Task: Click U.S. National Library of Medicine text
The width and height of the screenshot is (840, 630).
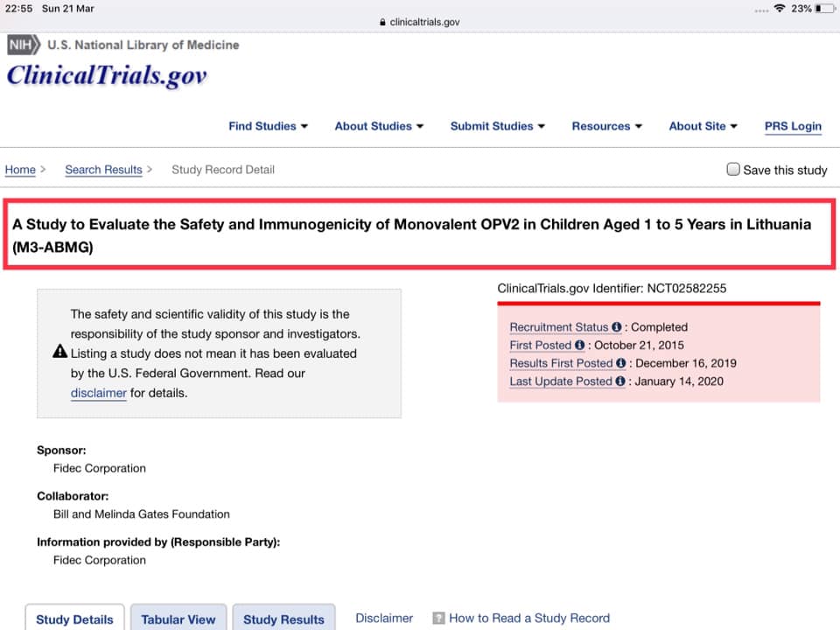Action: (143, 45)
